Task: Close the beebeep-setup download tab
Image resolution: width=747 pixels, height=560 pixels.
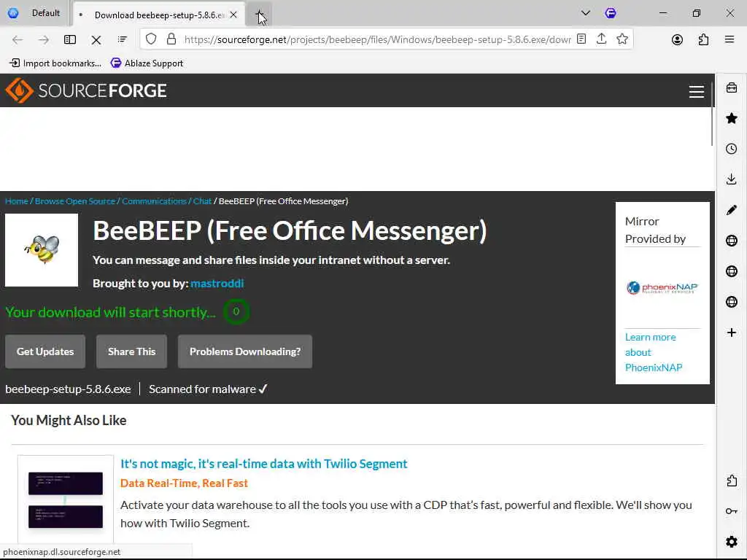Action: [x=233, y=15]
